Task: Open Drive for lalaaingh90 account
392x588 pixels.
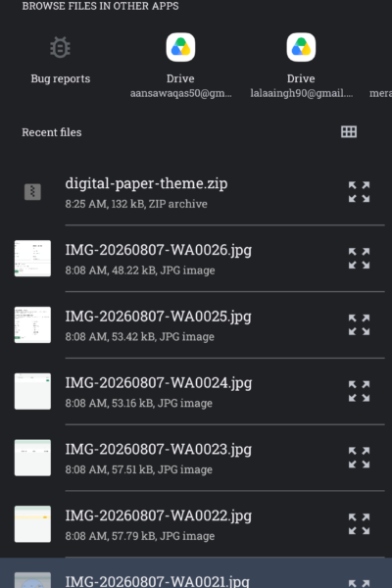Action: (301, 66)
